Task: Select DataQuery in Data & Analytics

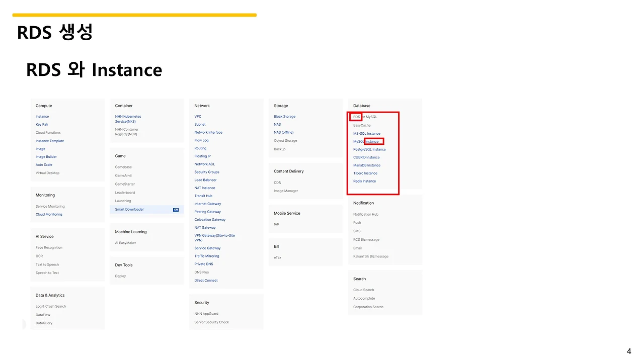Action: pyautogui.click(x=44, y=323)
